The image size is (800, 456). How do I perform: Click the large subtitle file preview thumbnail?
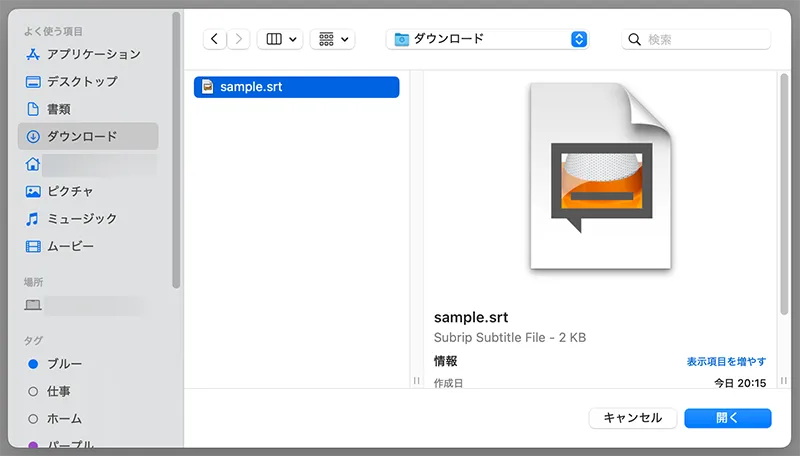601,176
